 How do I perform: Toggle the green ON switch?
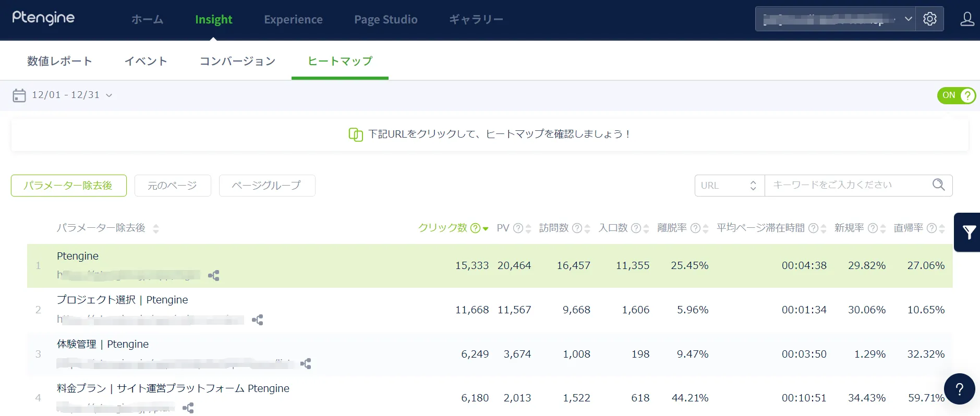point(956,95)
